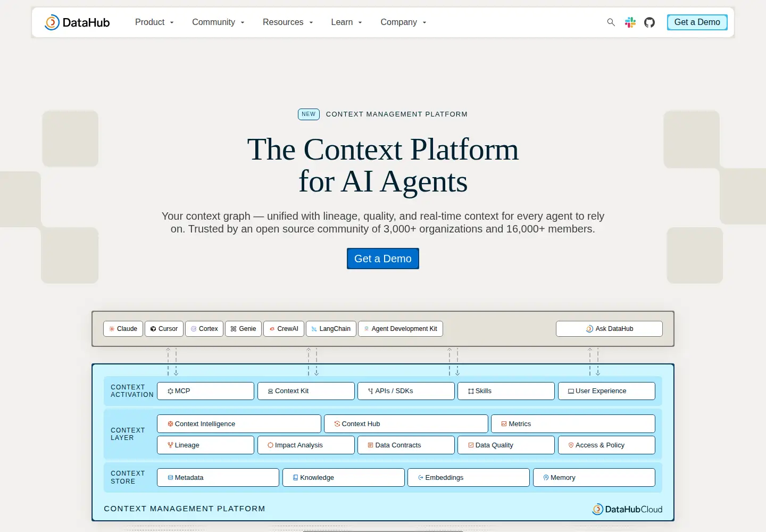Open the GitHub repository icon
Viewport: 766px width, 532px height.
650,22
